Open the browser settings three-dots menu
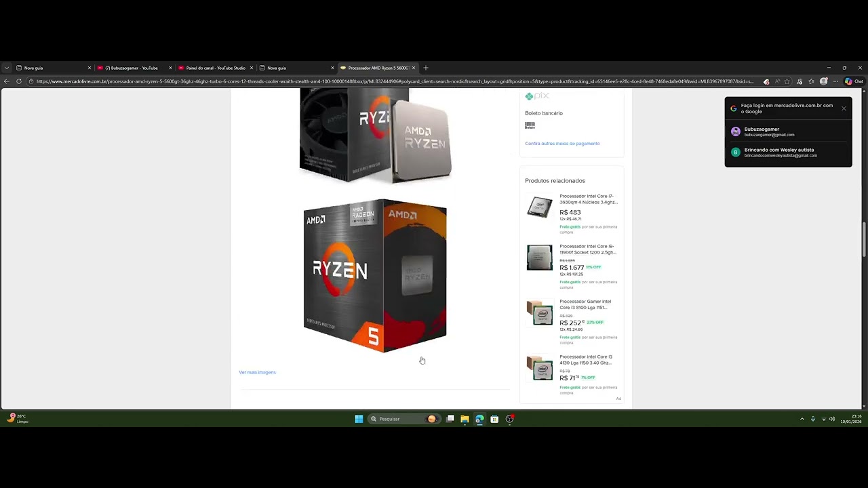868x488 pixels. point(835,81)
